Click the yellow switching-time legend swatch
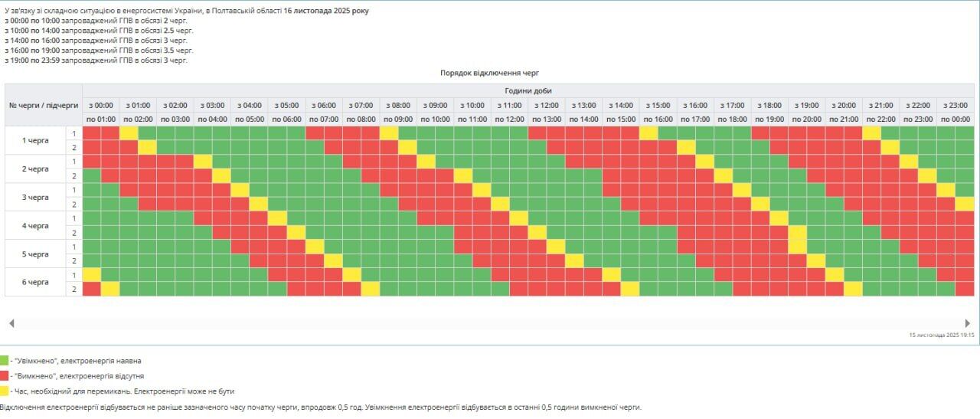 point(4,391)
